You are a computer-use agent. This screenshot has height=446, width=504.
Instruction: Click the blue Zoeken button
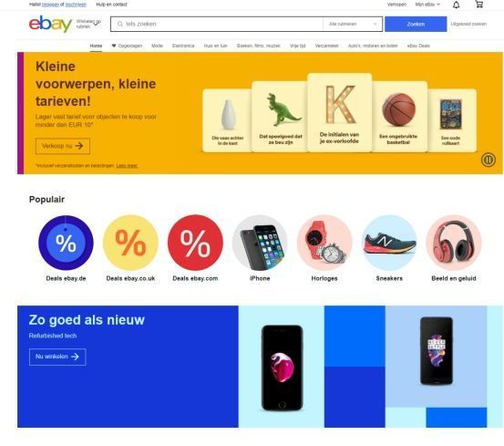pos(416,24)
